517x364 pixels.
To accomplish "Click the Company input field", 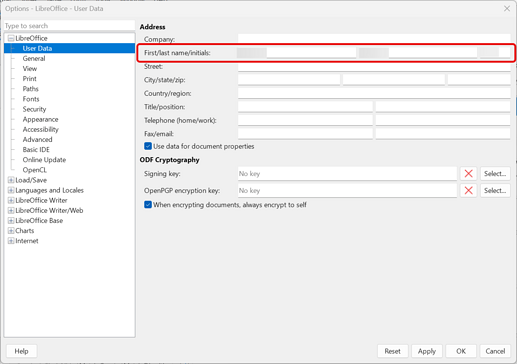I will 374,38.
